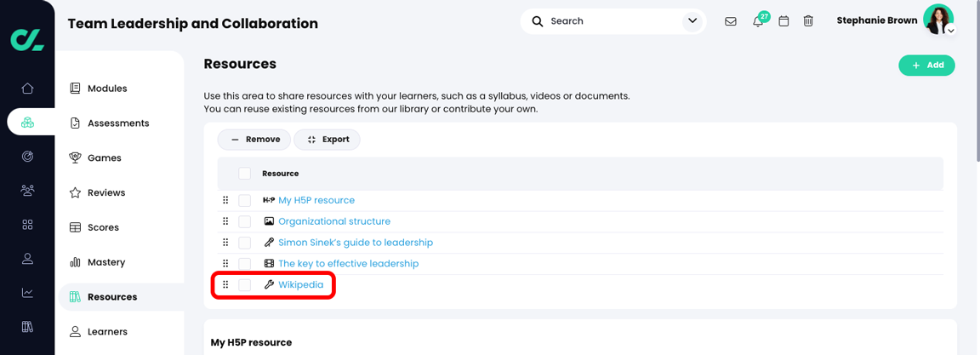Click Stephanie Brown name text
Viewport: 980px width, 355px height.
877,20
